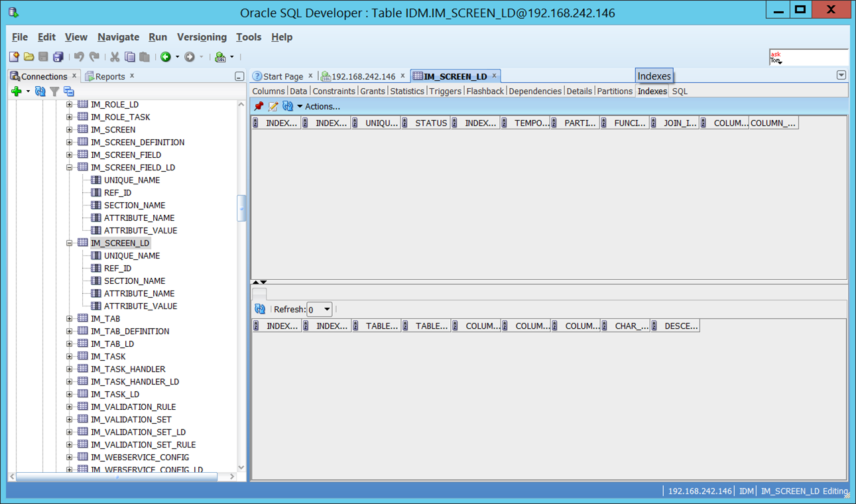This screenshot has height=504, width=856.
Task: Click the Save toolbar icon
Action: point(43,57)
